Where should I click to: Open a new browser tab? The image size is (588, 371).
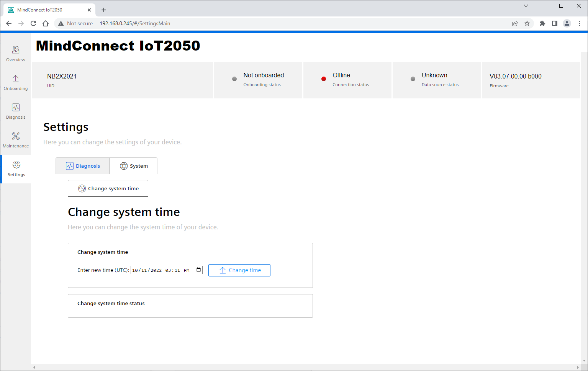point(104,10)
